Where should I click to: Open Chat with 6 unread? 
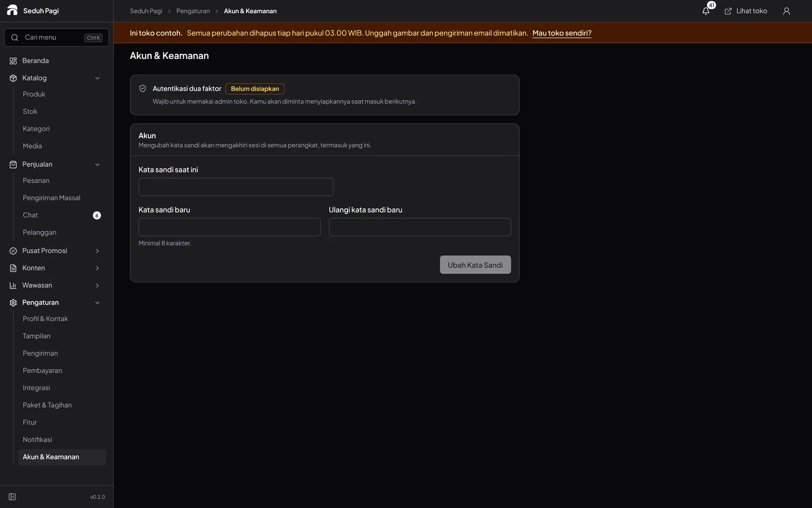[62, 215]
